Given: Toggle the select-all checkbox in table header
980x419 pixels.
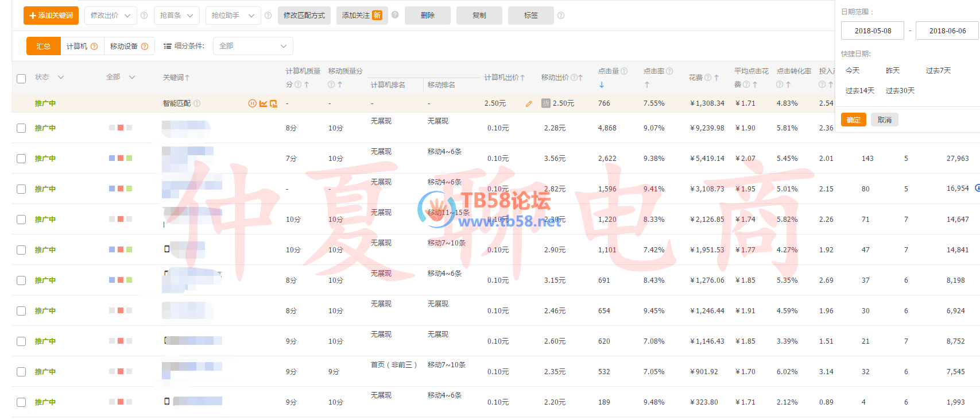Looking at the screenshot, I should (x=21, y=78).
